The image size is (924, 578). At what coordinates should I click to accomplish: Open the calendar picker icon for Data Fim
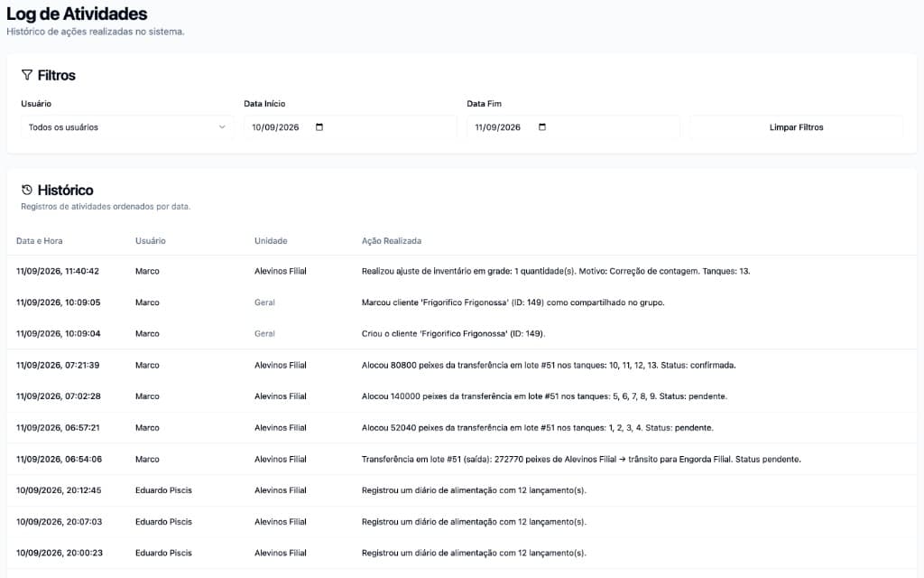coord(542,126)
